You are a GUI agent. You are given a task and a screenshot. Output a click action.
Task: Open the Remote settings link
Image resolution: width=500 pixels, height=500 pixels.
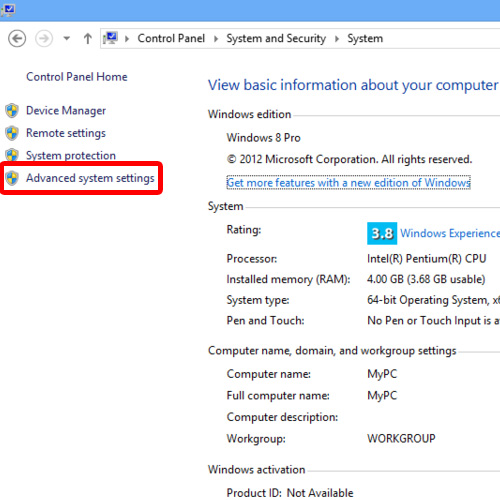[66, 133]
